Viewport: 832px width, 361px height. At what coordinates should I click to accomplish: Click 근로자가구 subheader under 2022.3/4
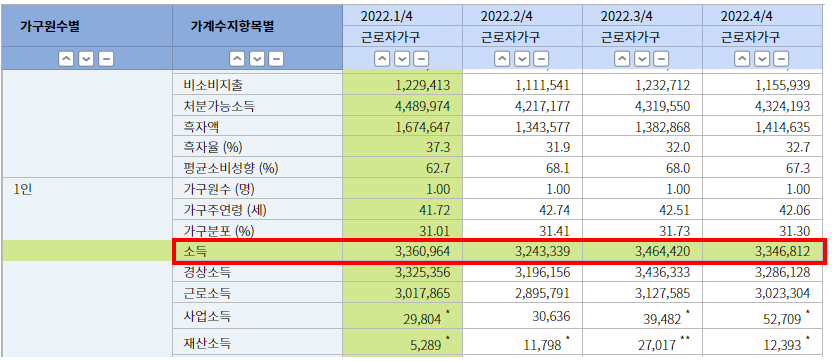pos(630,37)
